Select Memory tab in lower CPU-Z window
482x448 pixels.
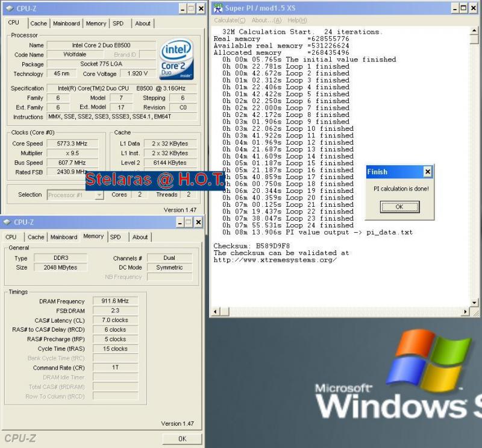(x=93, y=236)
